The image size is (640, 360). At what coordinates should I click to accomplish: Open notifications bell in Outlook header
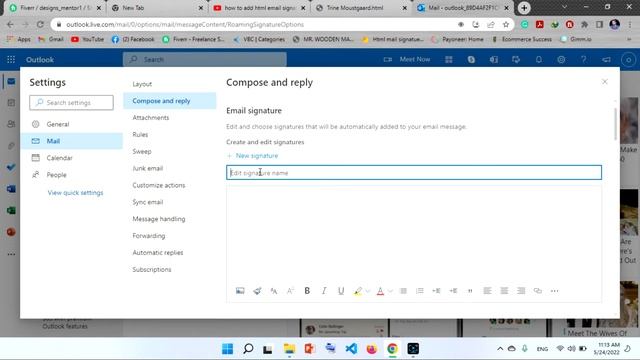[539, 60]
